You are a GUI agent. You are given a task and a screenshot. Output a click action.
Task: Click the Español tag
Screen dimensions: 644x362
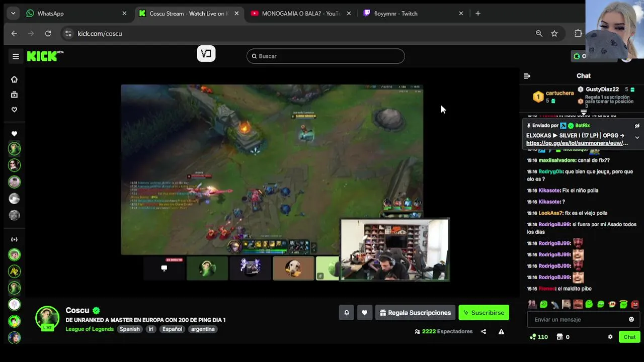172,329
